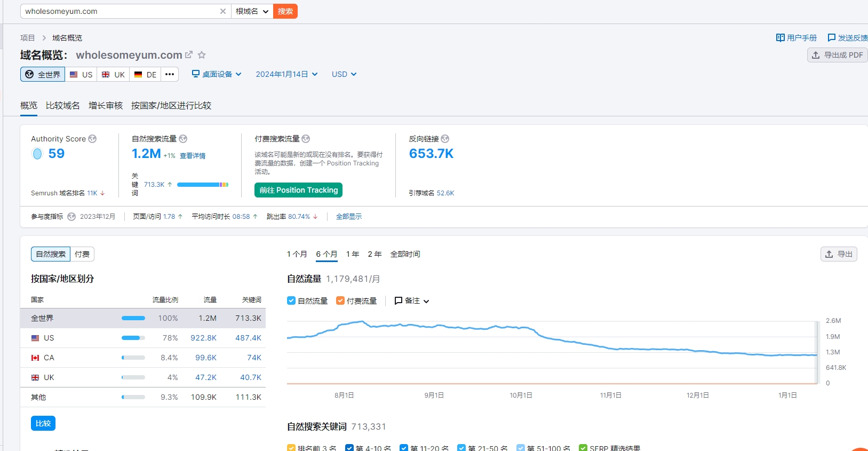Click the keyword distribution color bar
Image resolution: width=868 pixels, height=451 pixels.
[x=203, y=185]
